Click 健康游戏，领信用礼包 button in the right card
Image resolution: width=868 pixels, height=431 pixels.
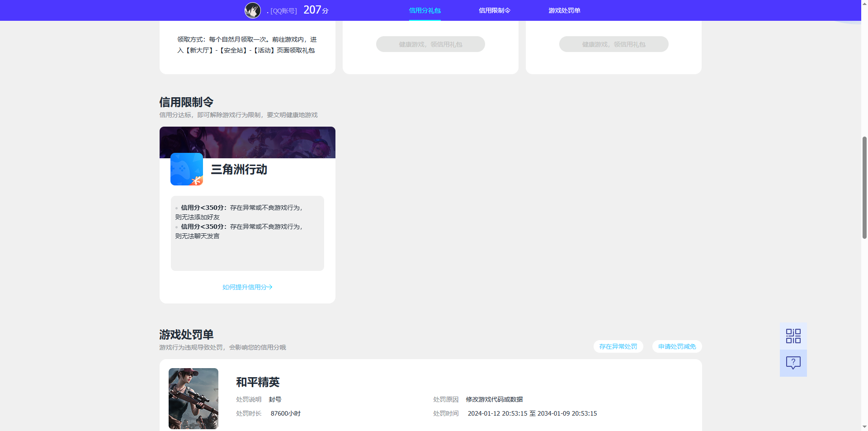(613, 44)
